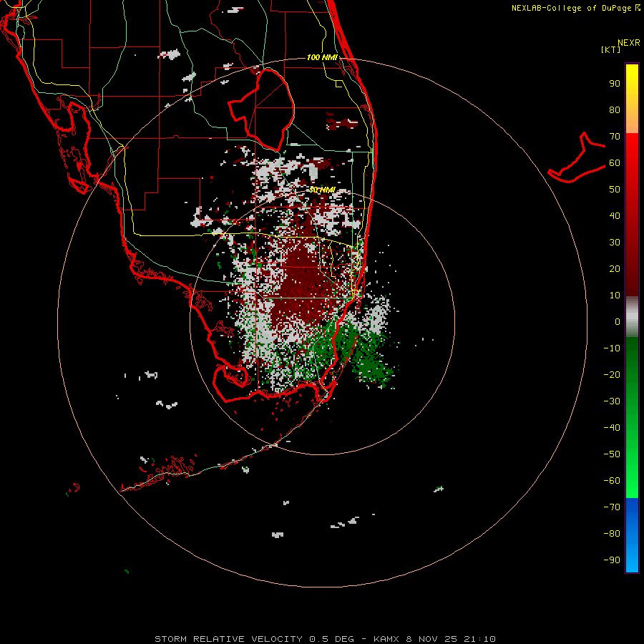Image resolution: width=644 pixels, height=644 pixels.
Task: Click the -90 value on velocity scale
Action: coord(612,560)
